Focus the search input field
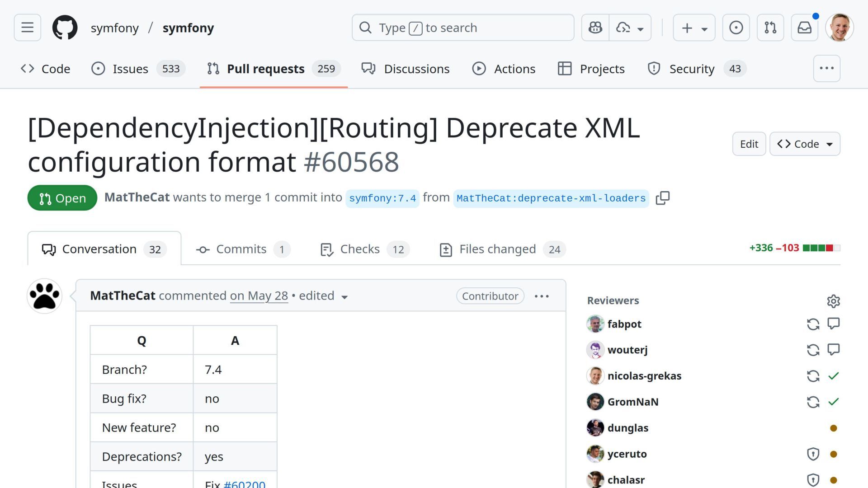 pyautogui.click(x=462, y=28)
